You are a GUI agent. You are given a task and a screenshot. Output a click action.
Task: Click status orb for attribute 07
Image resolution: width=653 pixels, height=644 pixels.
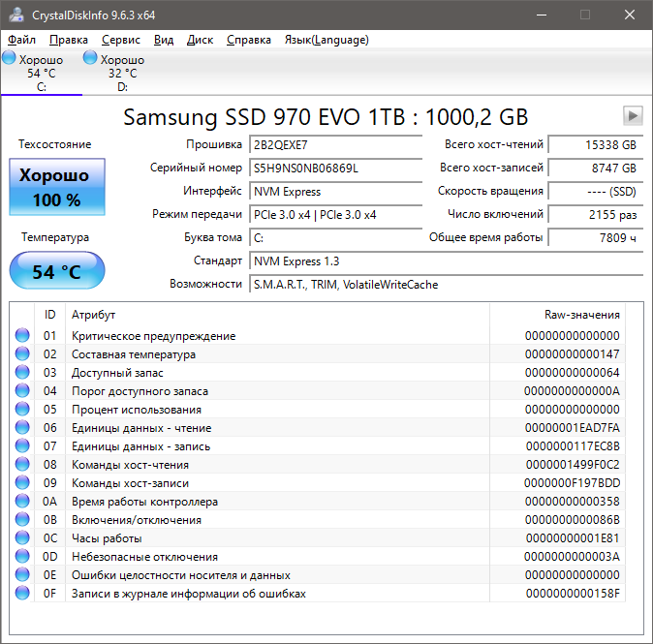22,445
